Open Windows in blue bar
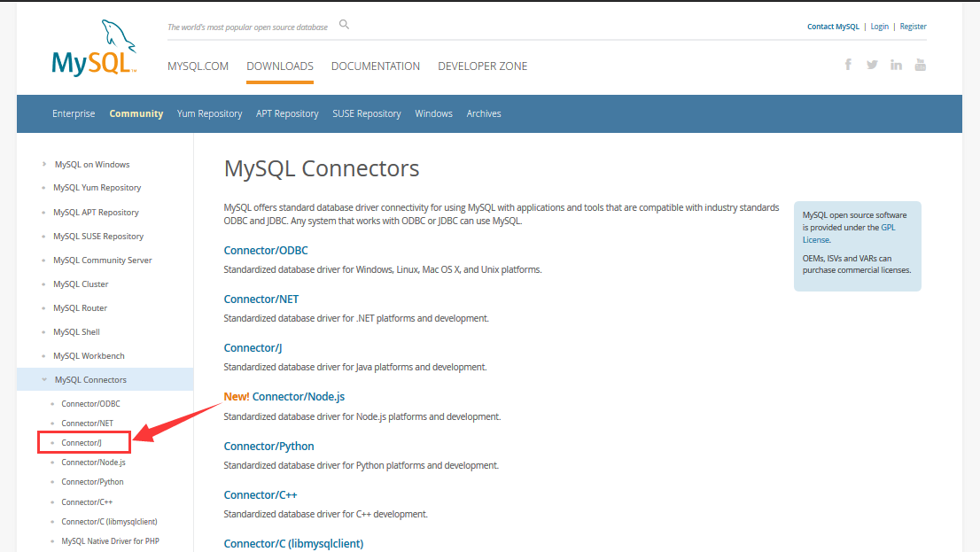 click(434, 113)
